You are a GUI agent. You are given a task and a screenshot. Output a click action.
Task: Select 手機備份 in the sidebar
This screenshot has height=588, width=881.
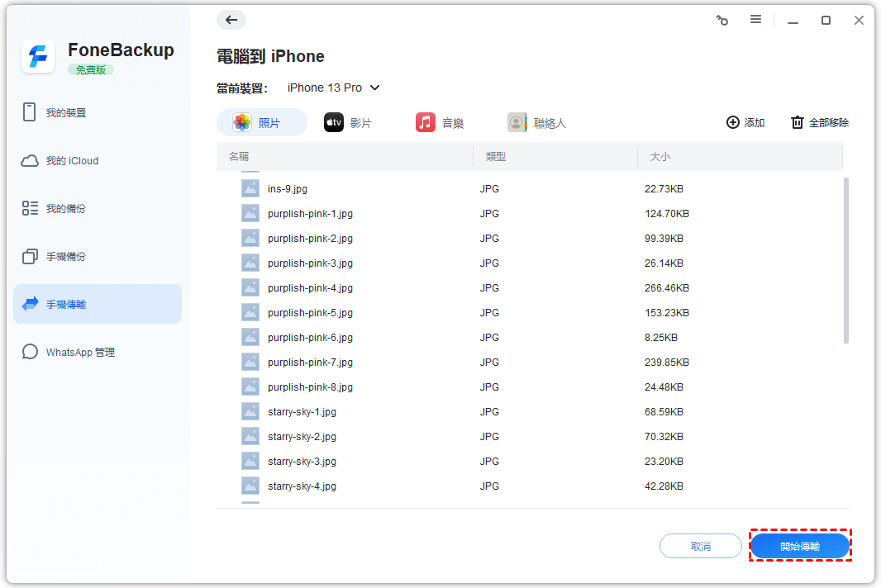click(65, 257)
